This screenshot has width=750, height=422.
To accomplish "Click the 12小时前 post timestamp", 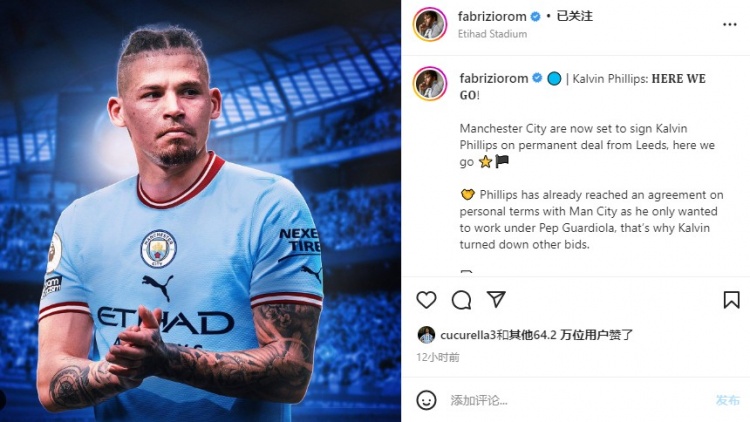I will tap(438, 357).
